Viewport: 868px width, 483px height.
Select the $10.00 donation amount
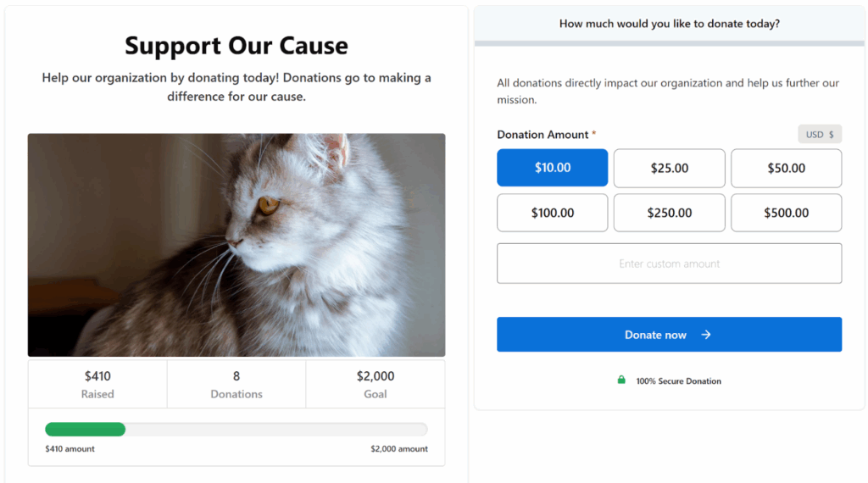point(552,168)
